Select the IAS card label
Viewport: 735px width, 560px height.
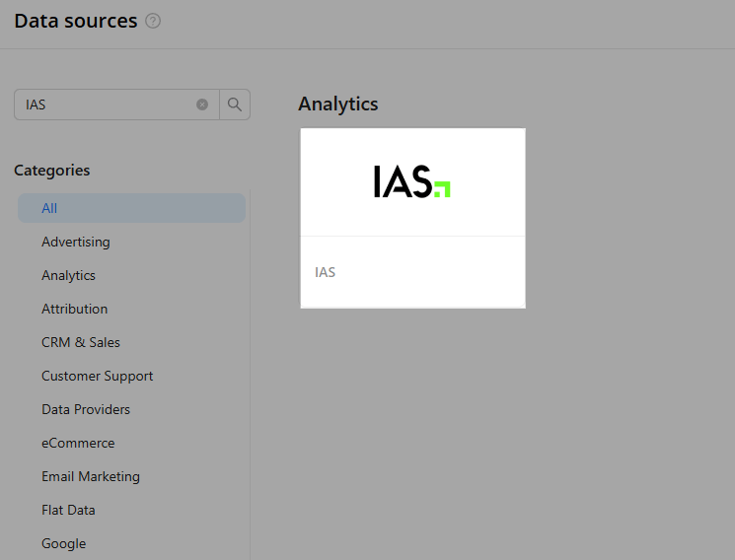click(325, 272)
